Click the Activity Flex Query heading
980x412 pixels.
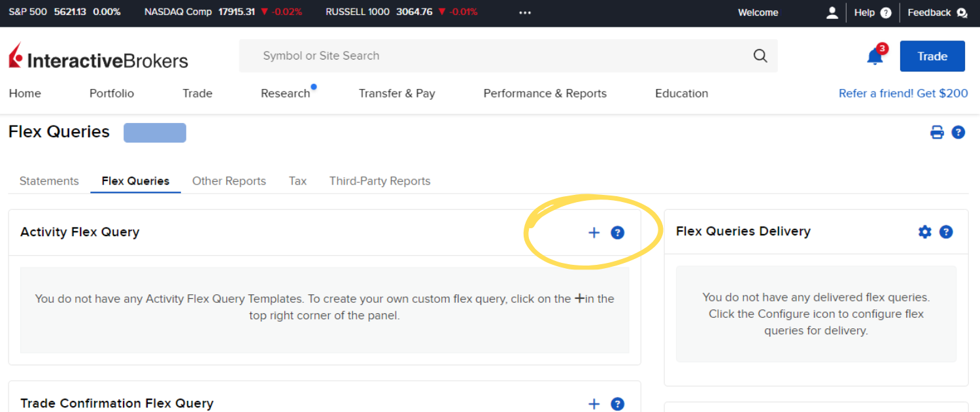(x=80, y=232)
